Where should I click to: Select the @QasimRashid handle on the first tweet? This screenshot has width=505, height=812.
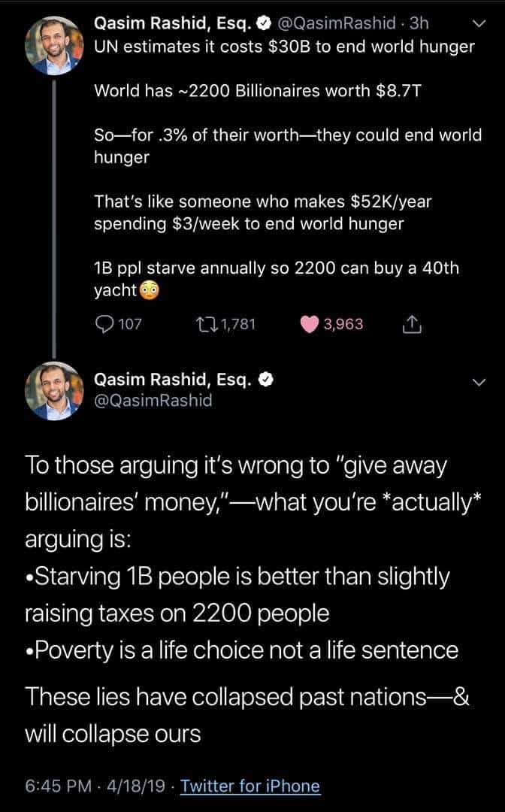pyautogui.click(x=335, y=23)
